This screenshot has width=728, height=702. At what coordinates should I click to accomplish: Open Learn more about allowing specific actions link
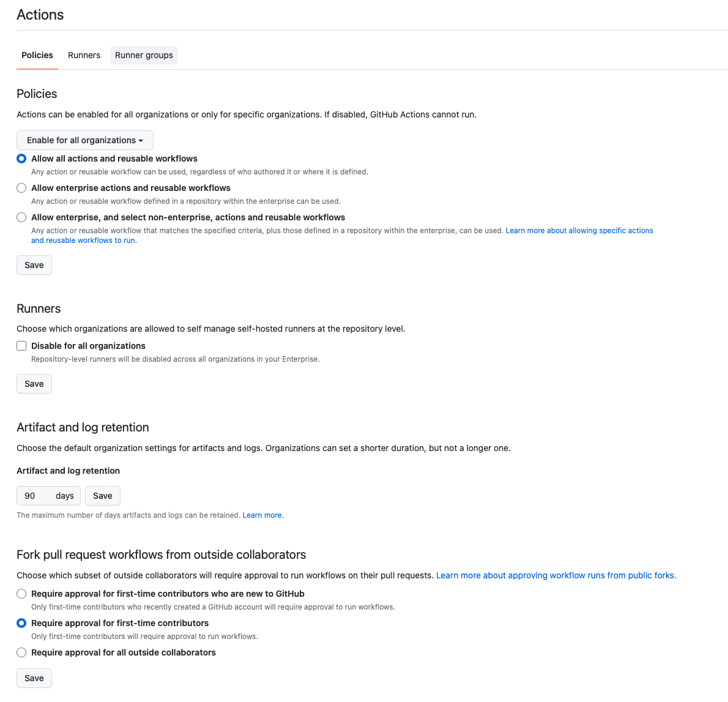[579, 231]
